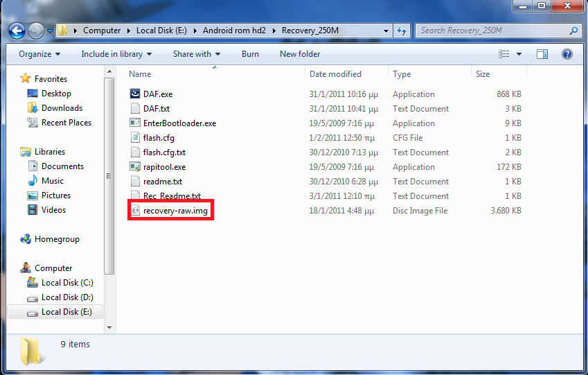Toggle the preview pane icon
This screenshot has width=588, height=375.
pos(542,54)
